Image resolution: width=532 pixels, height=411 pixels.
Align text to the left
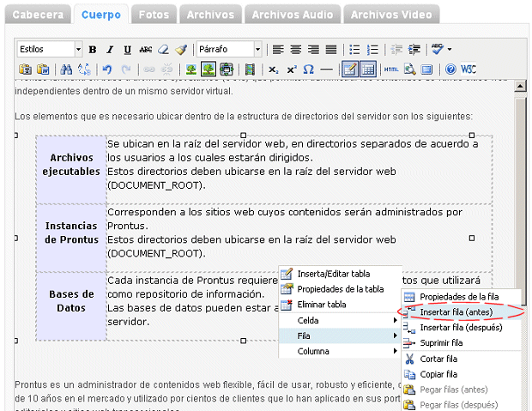pos(278,50)
